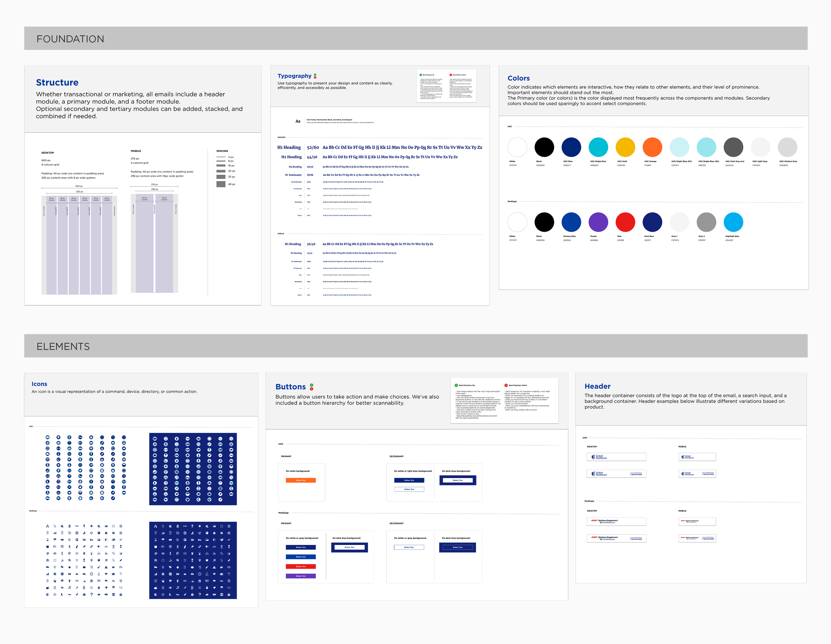Select the eyeglasses icon in UHC light icon grid

pos(48,476)
